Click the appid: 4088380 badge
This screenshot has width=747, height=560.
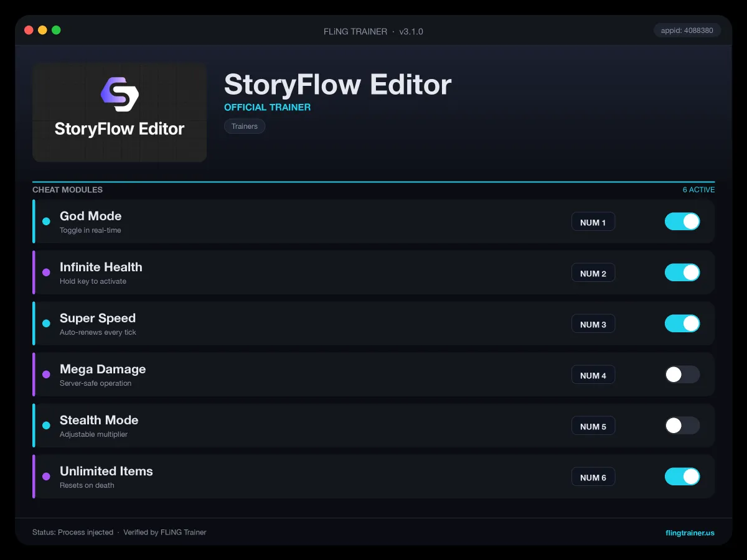tap(687, 30)
